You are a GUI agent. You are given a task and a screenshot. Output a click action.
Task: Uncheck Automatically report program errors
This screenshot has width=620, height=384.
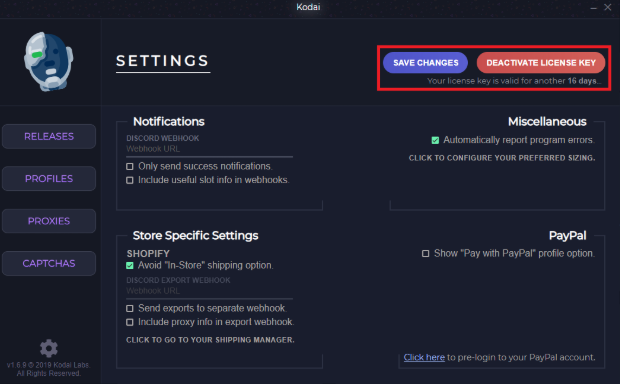435,140
